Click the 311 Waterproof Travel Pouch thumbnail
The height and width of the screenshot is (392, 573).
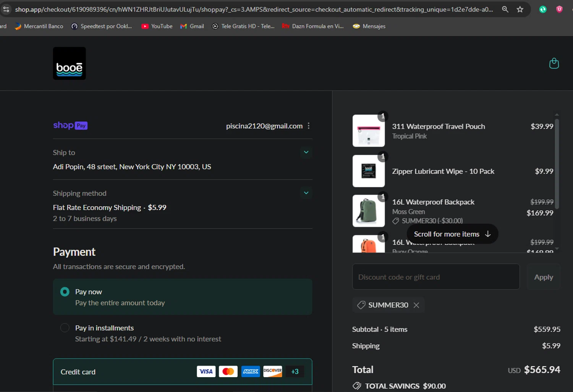[369, 131]
